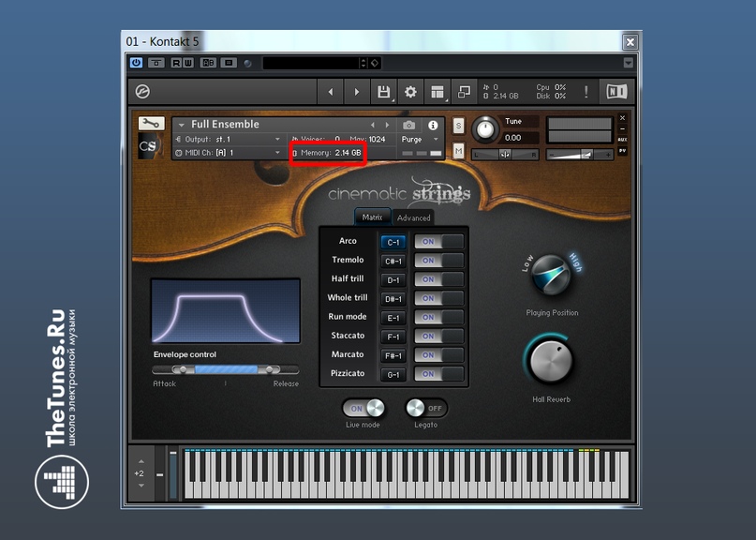Click the C#-1 keyswitch button for Tremolo

point(393,261)
